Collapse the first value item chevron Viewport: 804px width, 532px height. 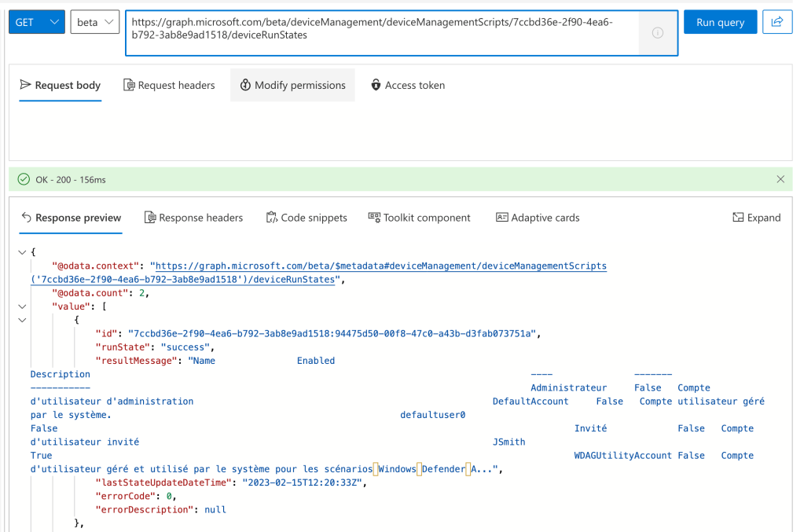[x=22, y=320]
